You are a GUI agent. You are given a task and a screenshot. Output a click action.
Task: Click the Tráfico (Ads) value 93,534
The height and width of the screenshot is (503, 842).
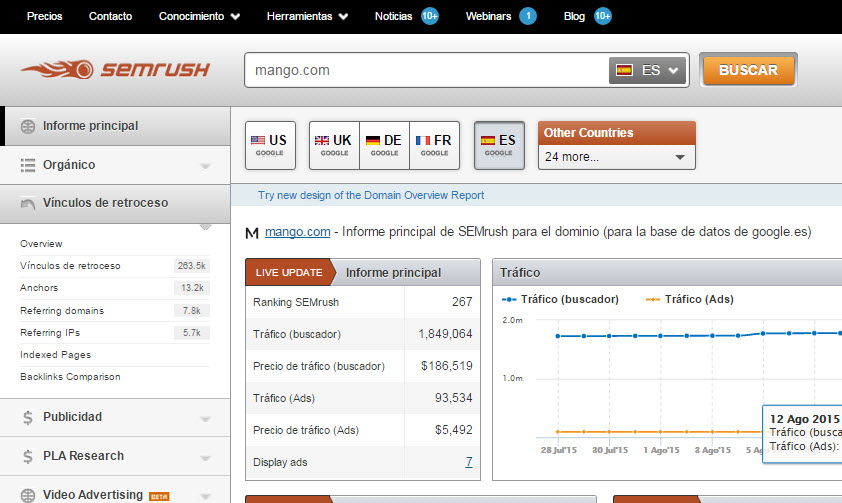point(454,398)
